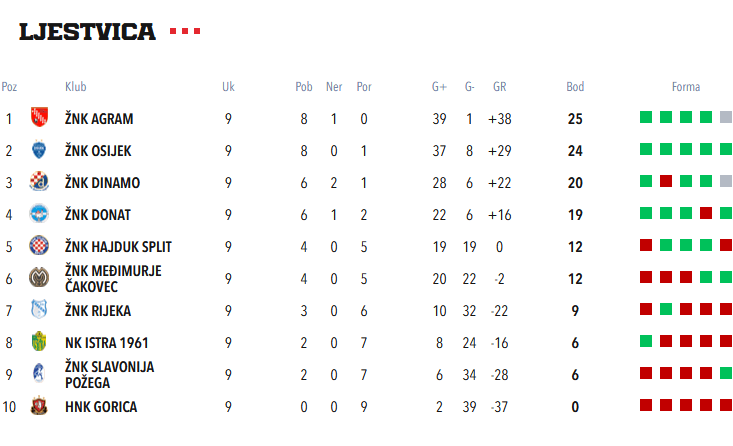Image resolution: width=733 pixels, height=446 pixels.
Task: Click the ŽNK Slavonija Požega crest
Action: point(39,375)
